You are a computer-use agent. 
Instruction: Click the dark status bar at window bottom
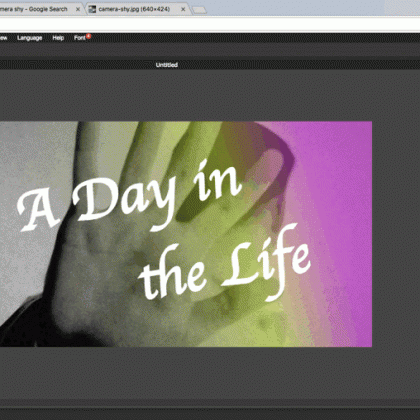tap(210, 413)
